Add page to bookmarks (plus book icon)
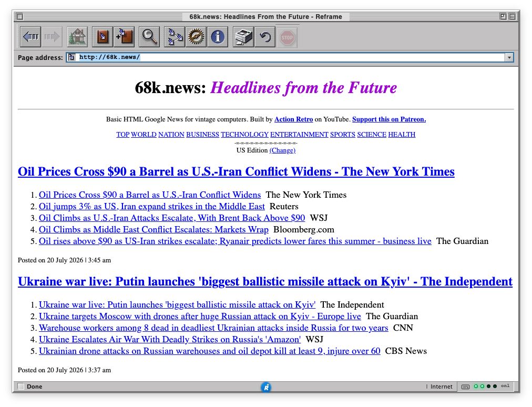The image size is (532, 407). (x=124, y=37)
